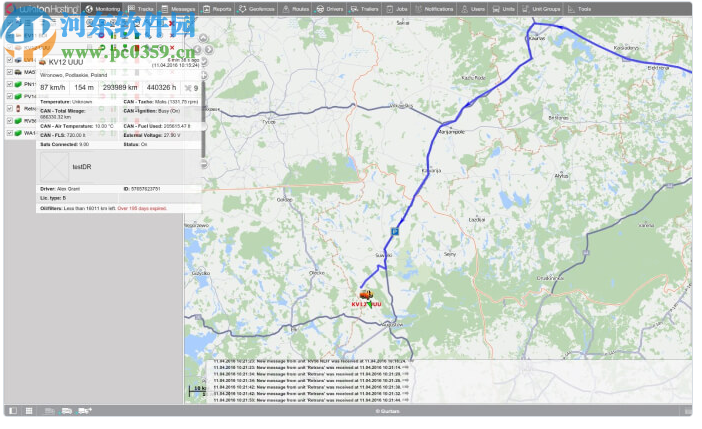
Task: Switch to the Users tab
Action: pos(473,9)
